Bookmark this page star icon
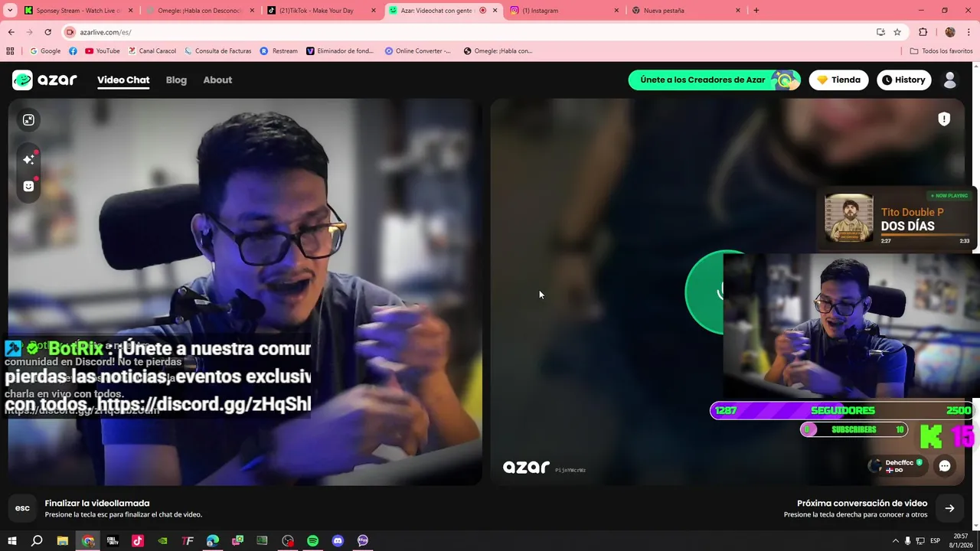980x551 pixels. coord(897,32)
